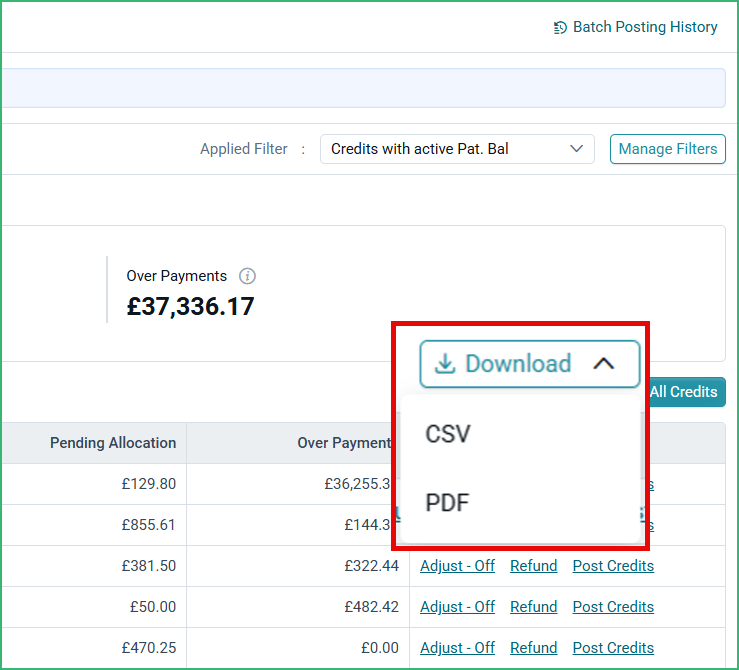Click Pending Allocation column header
The height and width of the screenshot is (670, 739).
(x=113, y=443)
